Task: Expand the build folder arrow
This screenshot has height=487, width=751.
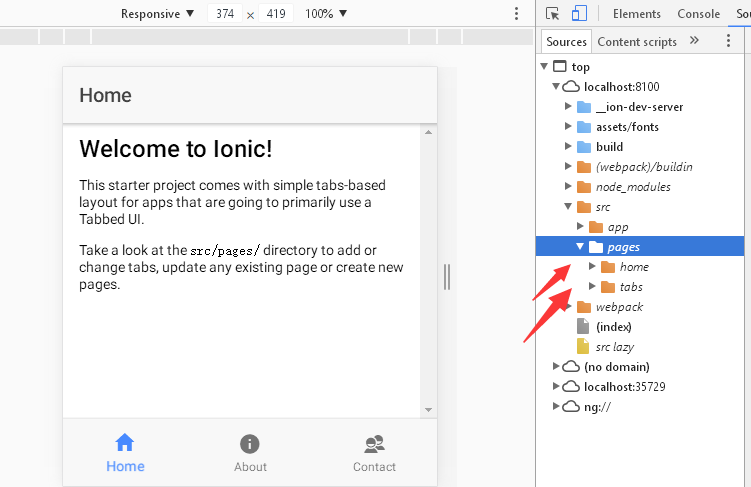Action: 568,146
